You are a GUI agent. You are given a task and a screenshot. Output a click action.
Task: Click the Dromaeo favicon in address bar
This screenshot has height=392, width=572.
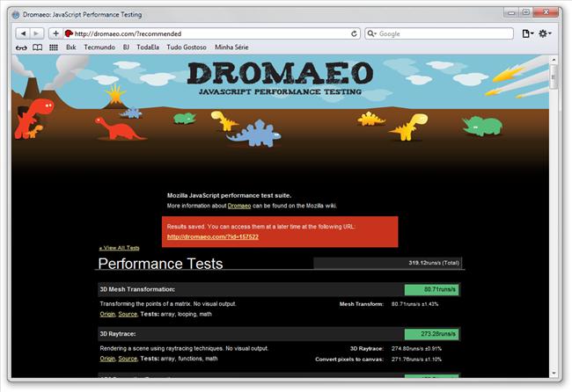point(69,33)
